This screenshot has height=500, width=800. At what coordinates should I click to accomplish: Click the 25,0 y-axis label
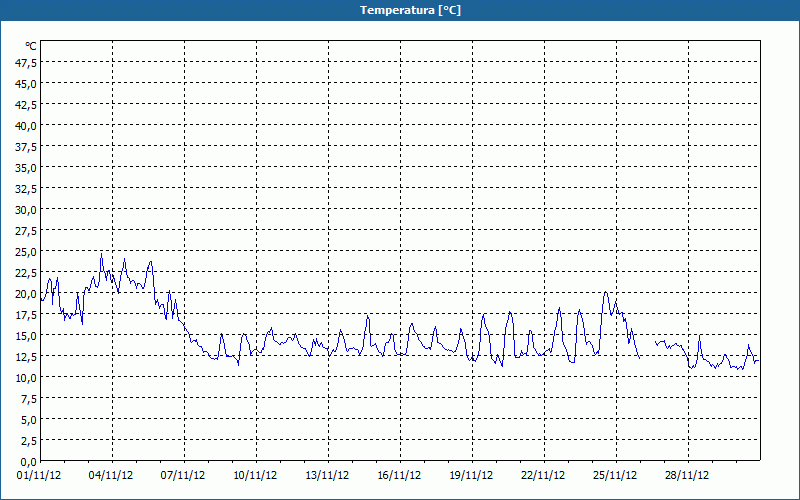tap(26, 252)
